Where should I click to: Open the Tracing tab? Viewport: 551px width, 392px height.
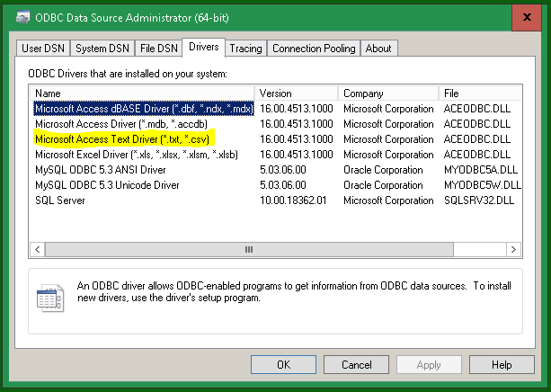point(245,49)
